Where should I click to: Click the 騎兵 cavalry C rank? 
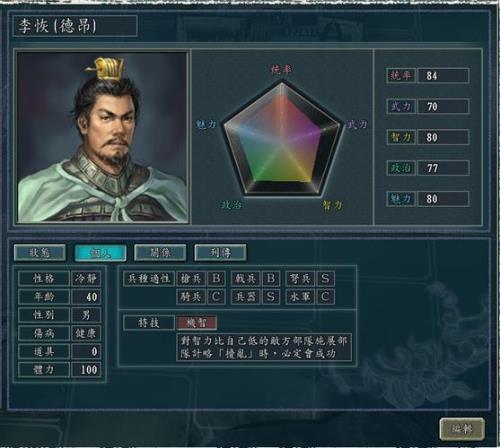point(216,297)
